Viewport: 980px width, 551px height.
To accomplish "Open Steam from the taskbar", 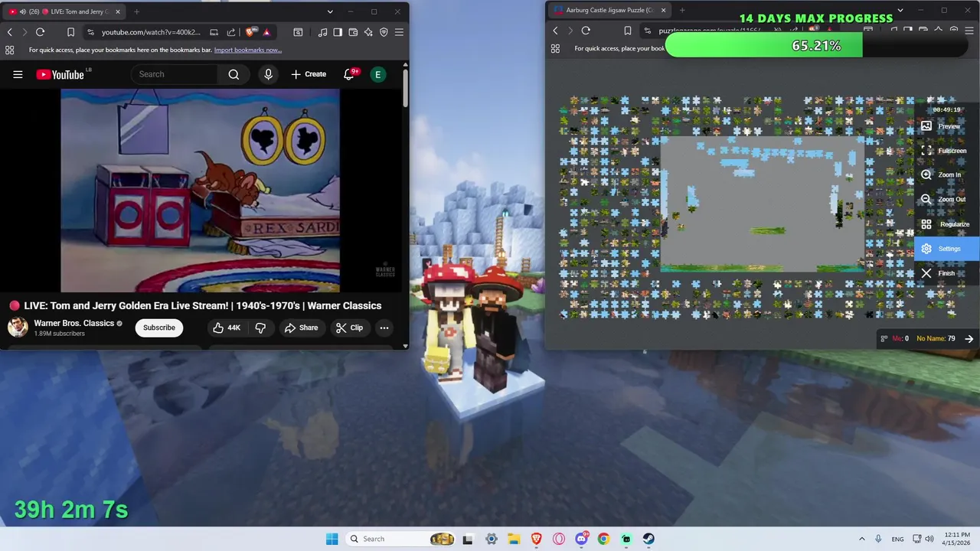I will pyautogui.click(x=648, y=539).
